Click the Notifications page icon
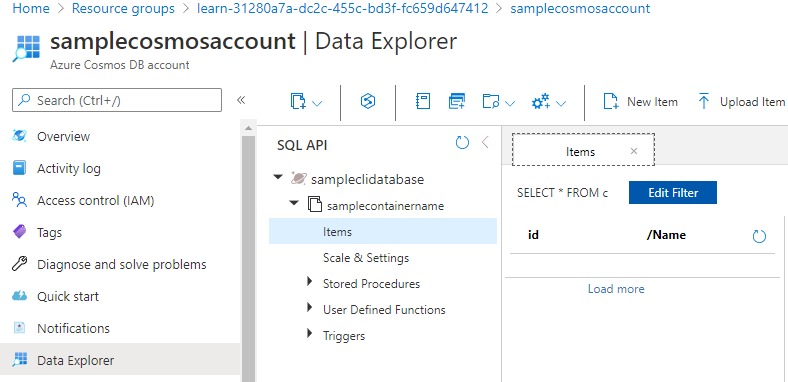This screenshot has width=788, height=382. pyautogui.click(x=19, y=328)
